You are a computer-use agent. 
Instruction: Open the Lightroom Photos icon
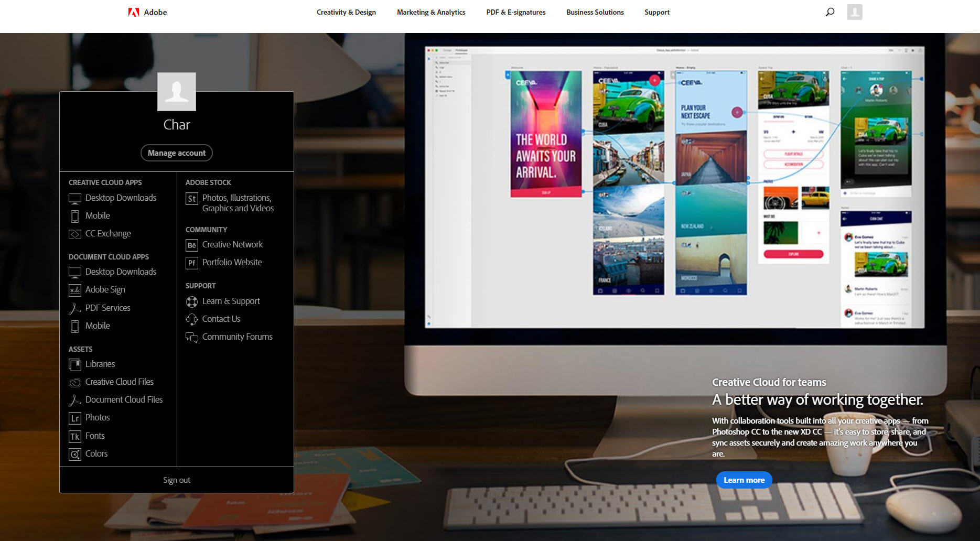coord(75,418)
